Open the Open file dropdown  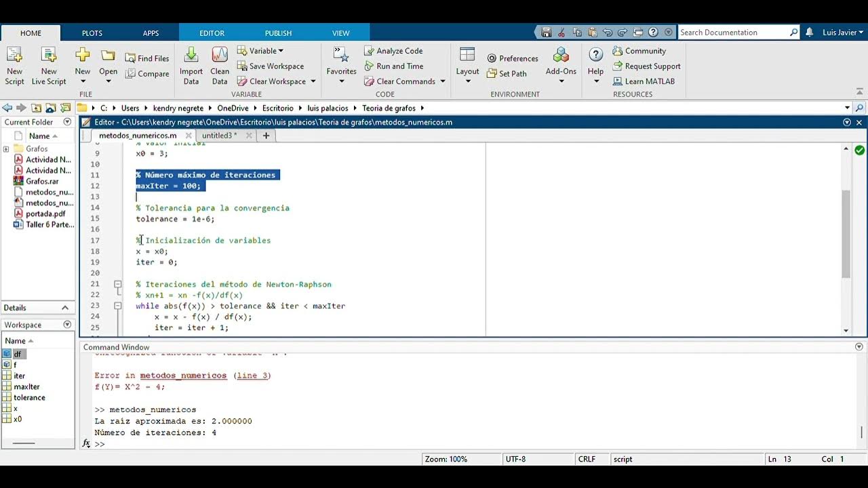[x=108, y=81]
